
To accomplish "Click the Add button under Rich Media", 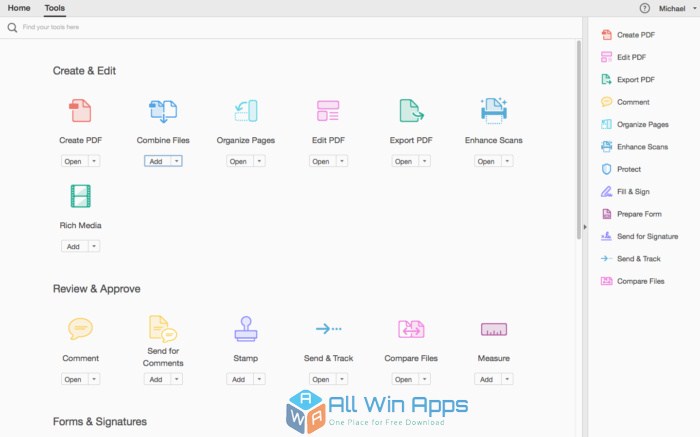I will coord(75,246).
